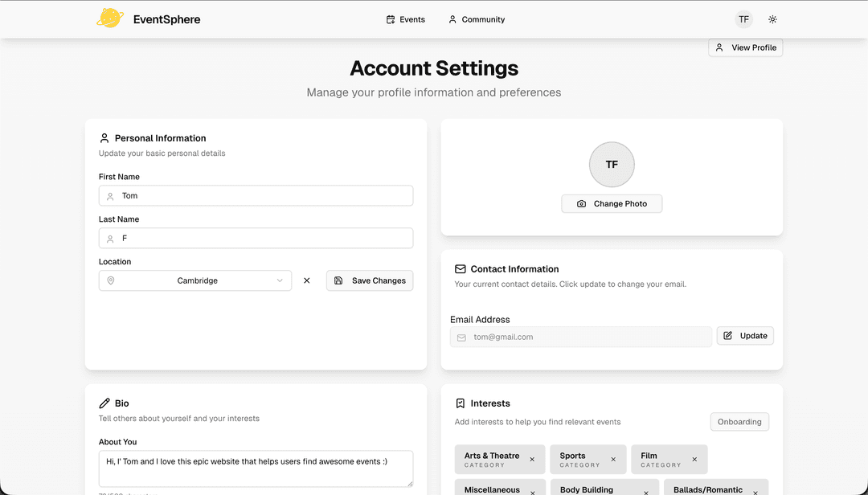Screen dimensions: 868x495
Task: Remove the Sports interest tag
Action: 615,459
